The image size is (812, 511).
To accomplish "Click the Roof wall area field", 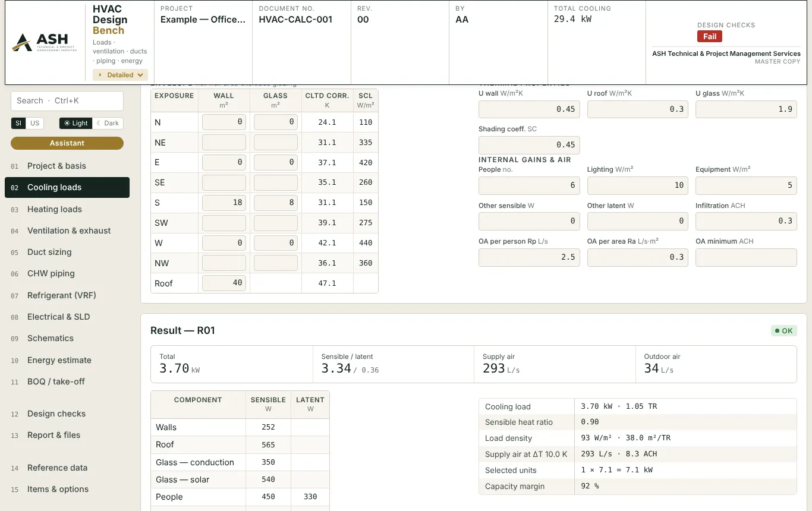I will point(224,283).
